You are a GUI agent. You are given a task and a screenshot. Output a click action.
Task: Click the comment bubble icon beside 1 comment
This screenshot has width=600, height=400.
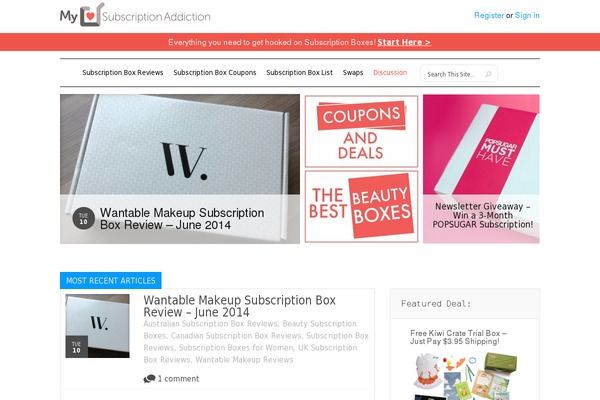(x=149, y=379)
